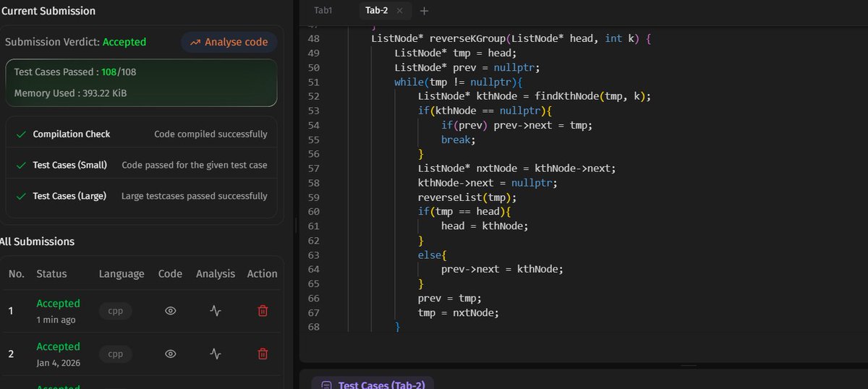This screenshot has height=389, width=868.
Task: View code of submission 2
Action: 171,354
